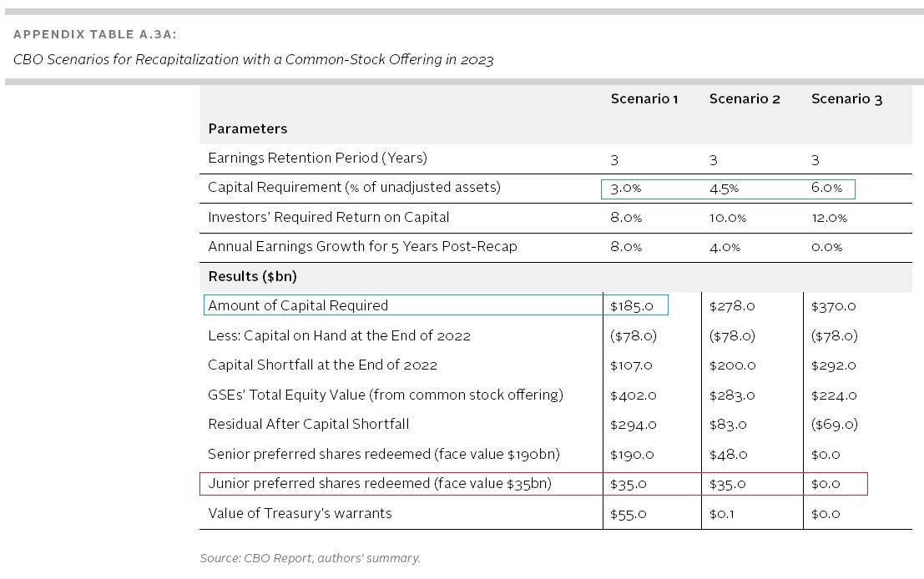
Task: Click the Scenario 2 column header
Action: pyautogui.click(x=745, y=98)
